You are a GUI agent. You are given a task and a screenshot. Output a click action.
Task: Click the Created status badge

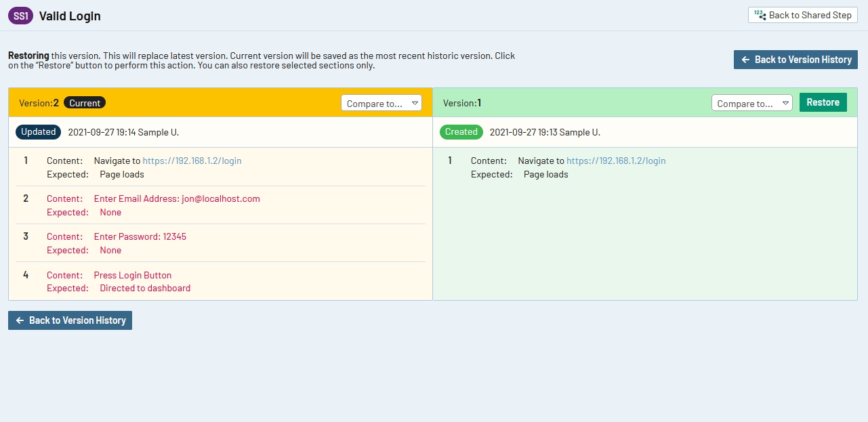point(461,132)
